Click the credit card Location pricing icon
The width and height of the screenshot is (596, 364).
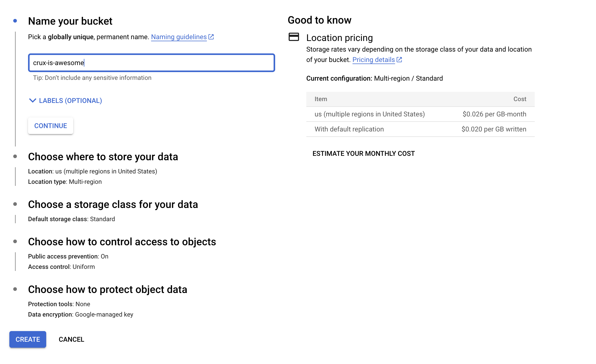pos(294,37)
